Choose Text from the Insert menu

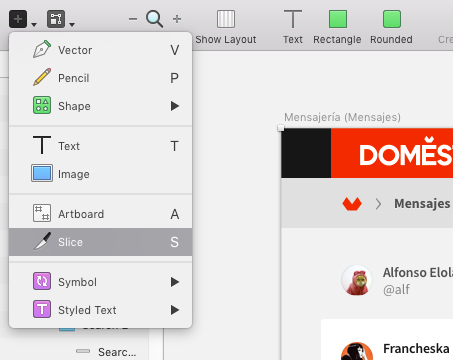101,146
